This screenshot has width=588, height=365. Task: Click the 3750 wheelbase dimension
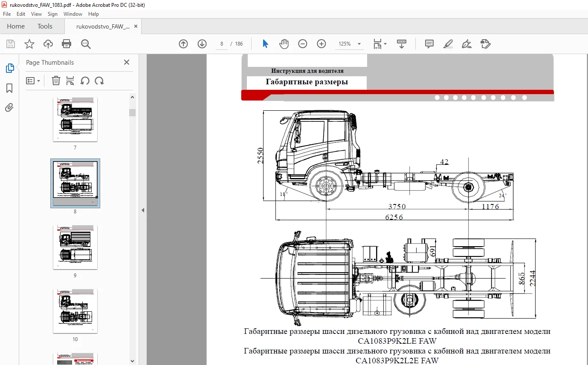pyautogui.click(x=397, y=207)
